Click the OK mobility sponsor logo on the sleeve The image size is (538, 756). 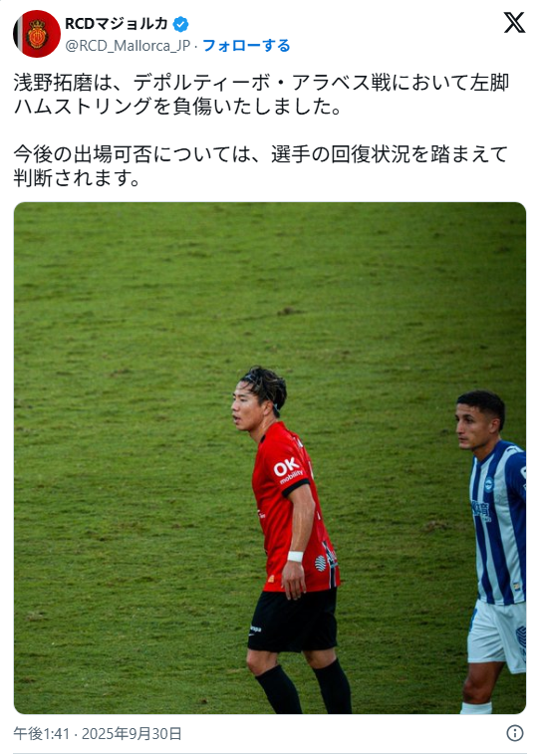coord(288,470)
